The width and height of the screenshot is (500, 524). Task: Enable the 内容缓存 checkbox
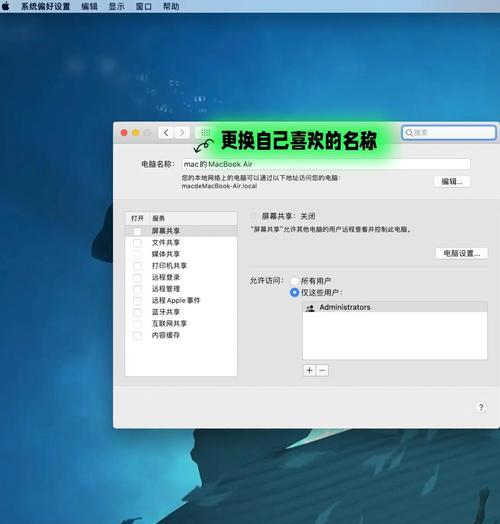(x=137, y=336)
